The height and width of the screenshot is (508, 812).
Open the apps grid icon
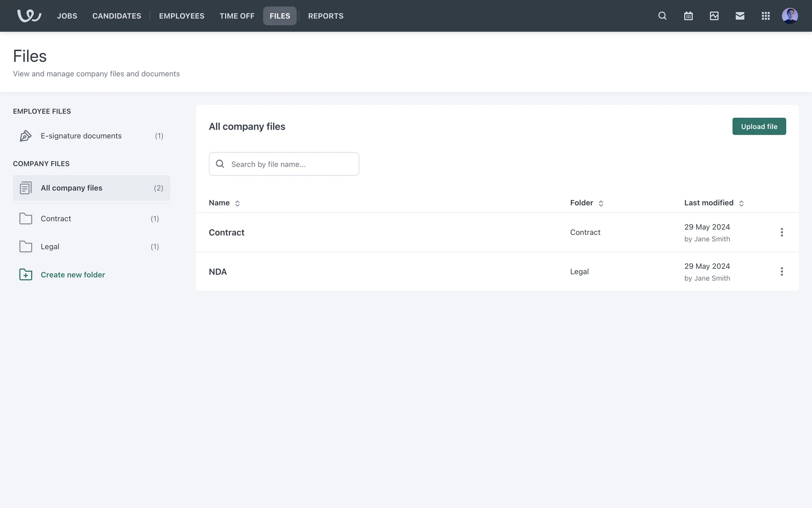765,16
